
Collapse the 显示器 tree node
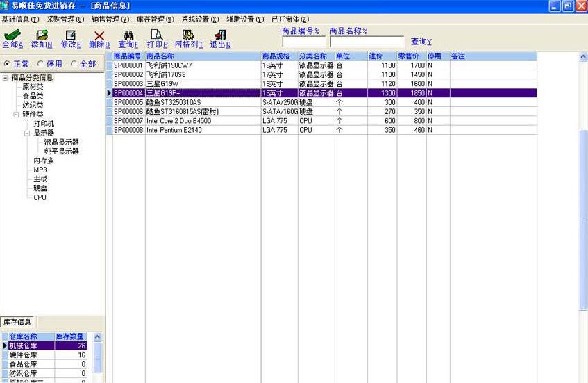(x=28, y=132)
